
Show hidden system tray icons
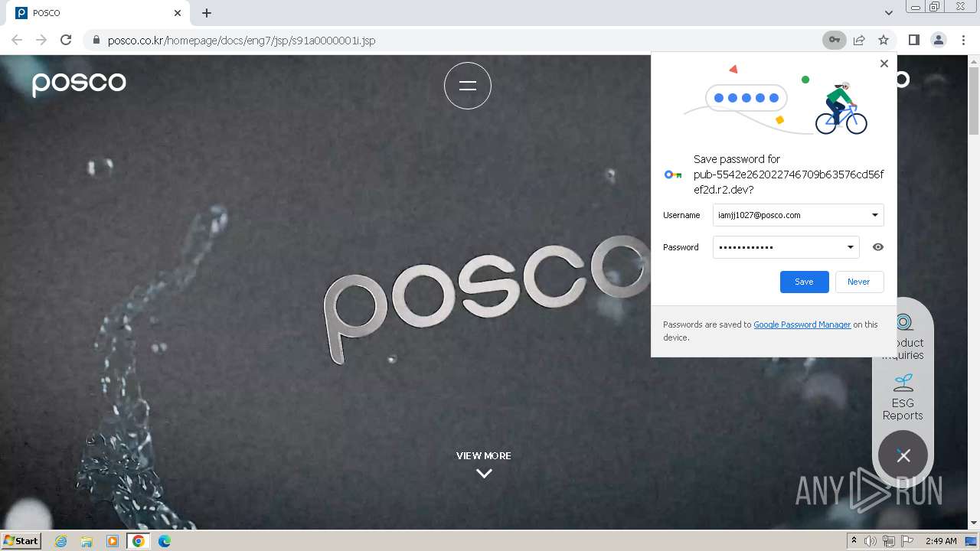(x=854, y=541)
